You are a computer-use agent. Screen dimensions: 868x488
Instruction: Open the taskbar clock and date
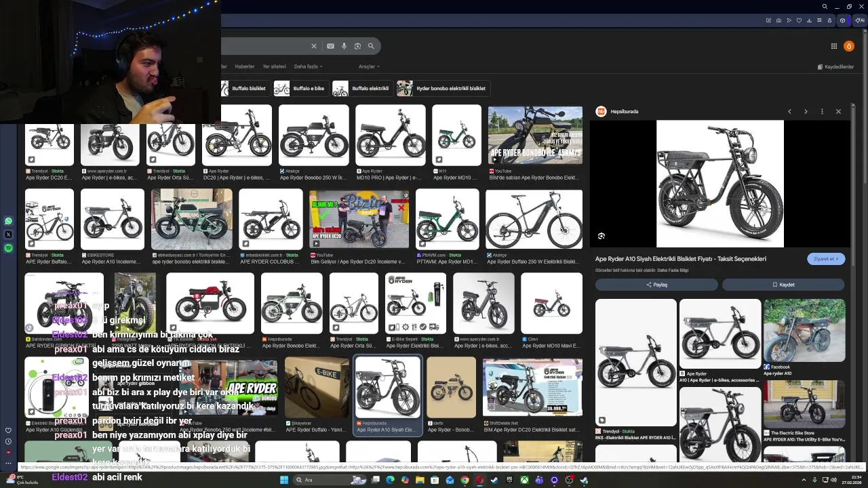pos(852,480)
